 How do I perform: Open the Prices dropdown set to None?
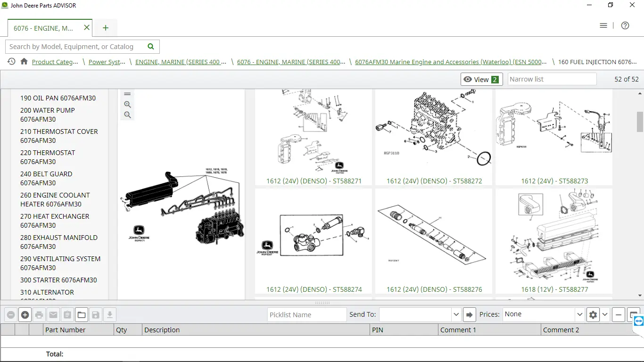(x=542, y=314)
